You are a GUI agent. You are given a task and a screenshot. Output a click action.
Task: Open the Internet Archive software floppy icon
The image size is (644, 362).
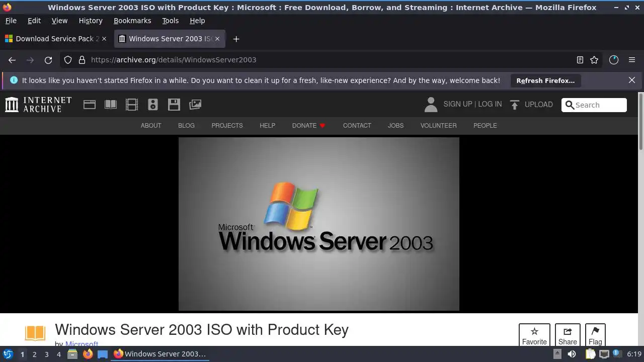tap(174, 105)
